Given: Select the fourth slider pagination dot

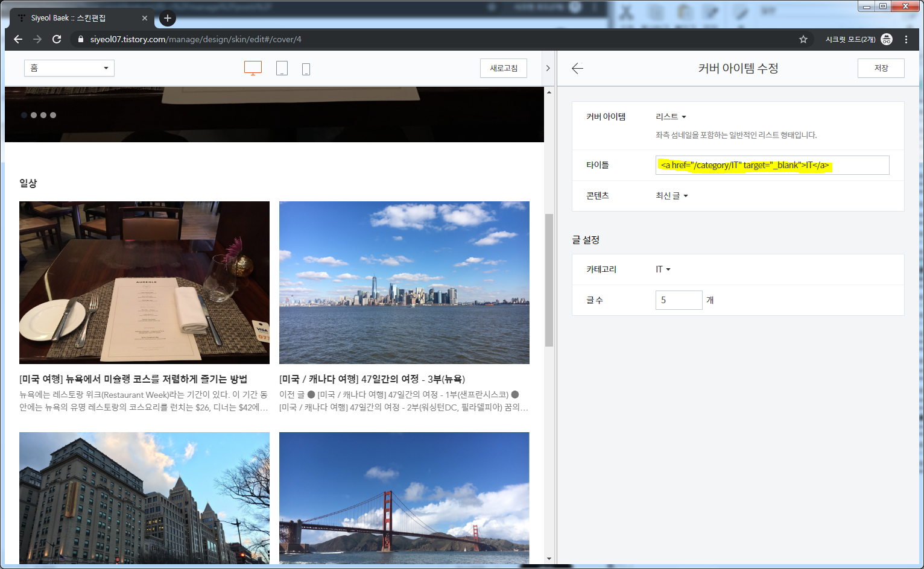Looking at the screenshot, I should pyautogui.click(x=53, y=115).
